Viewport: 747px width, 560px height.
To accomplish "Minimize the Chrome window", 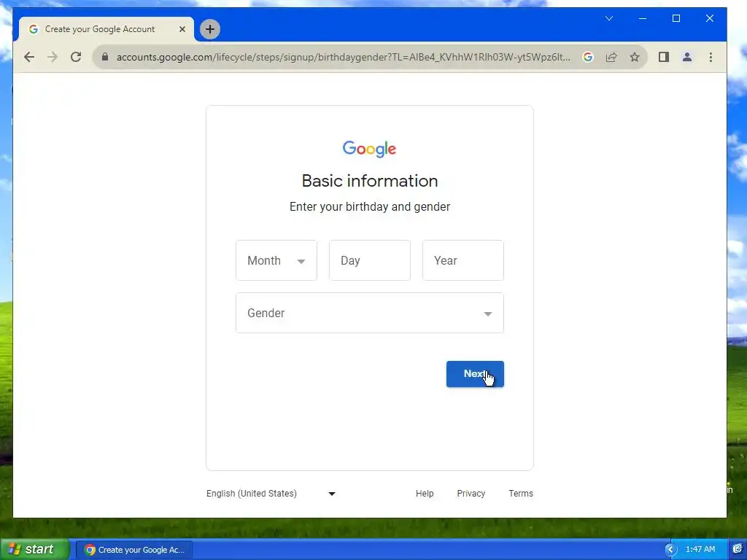I will click(643, 18).
